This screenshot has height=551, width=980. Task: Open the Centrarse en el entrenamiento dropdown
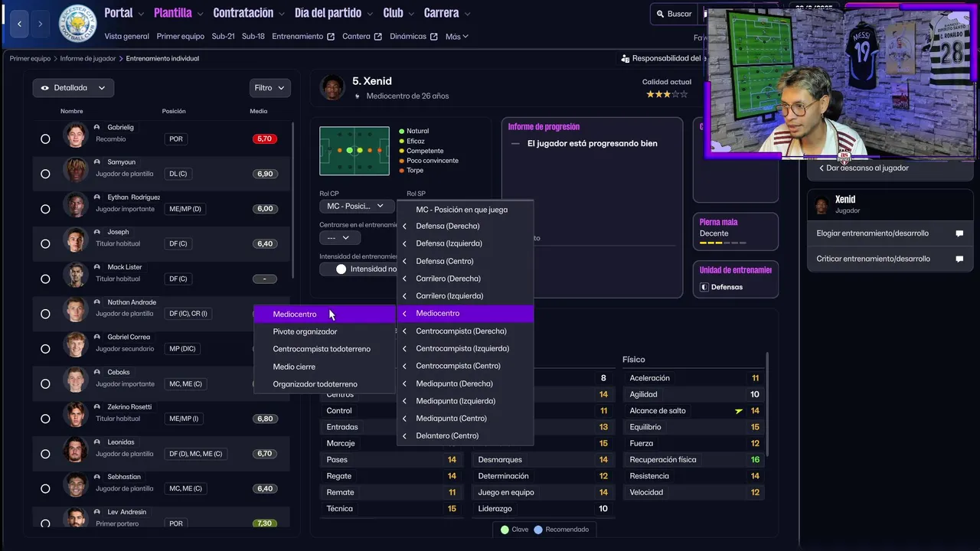click(x=339, y=237)
